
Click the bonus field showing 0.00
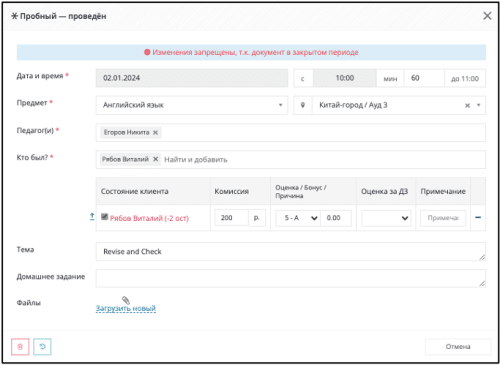coord(336,218)
